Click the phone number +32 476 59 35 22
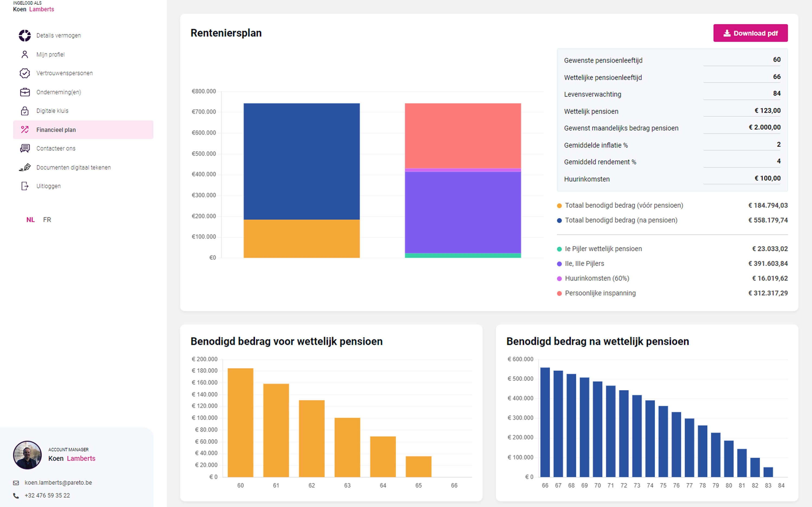This screenshot has height=507, width=812. 47,495
